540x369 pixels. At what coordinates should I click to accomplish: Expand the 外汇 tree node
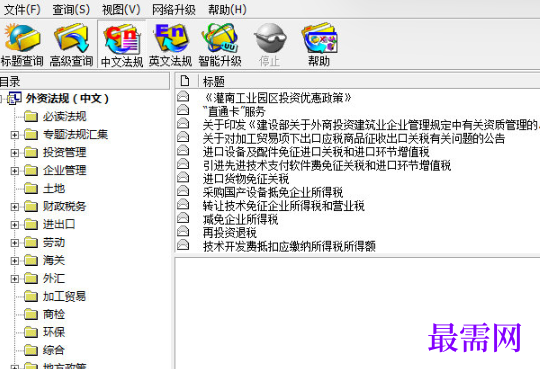point(14,278)
